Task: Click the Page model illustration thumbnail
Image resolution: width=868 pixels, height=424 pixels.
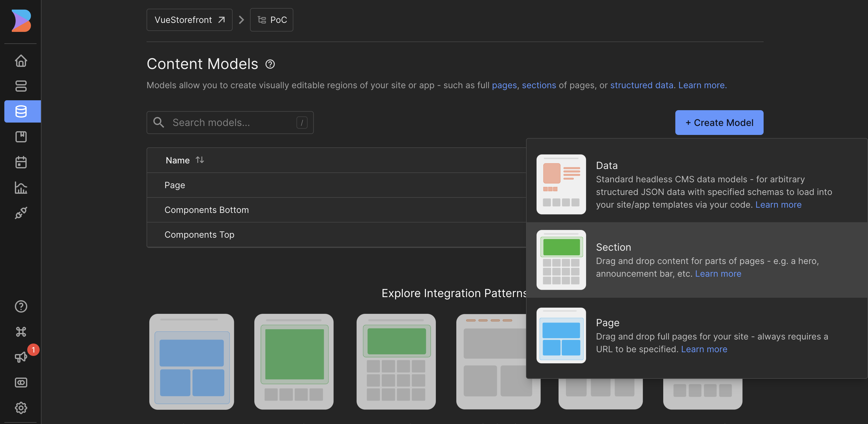Action: 561,335
